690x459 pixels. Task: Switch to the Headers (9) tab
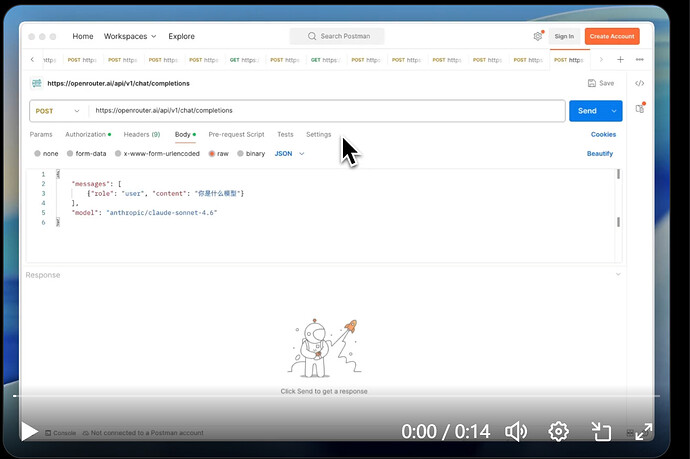click(x=142, y=134)
